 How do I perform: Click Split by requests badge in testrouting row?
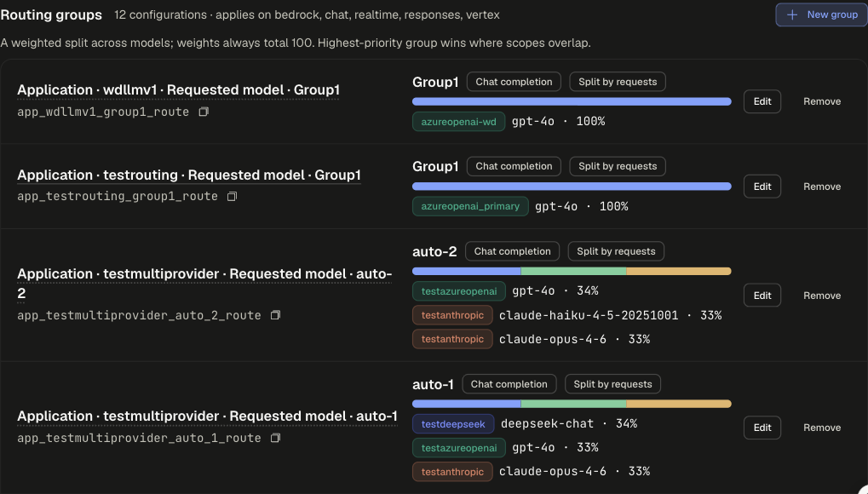click(x=618, y=166)
